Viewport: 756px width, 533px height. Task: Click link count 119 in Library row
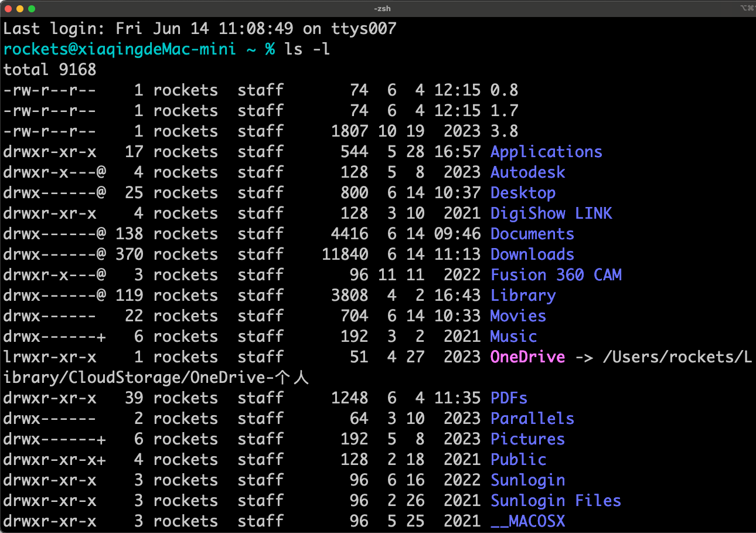(x=129, y=295)
